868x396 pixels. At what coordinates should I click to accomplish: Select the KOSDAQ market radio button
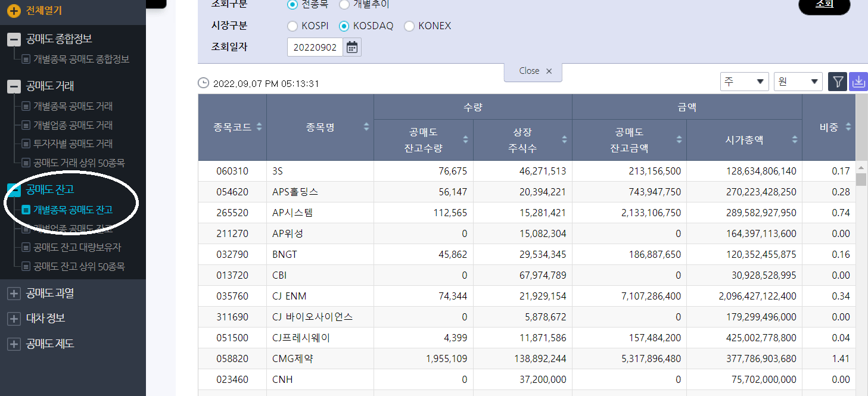click(x=344, y=26)
